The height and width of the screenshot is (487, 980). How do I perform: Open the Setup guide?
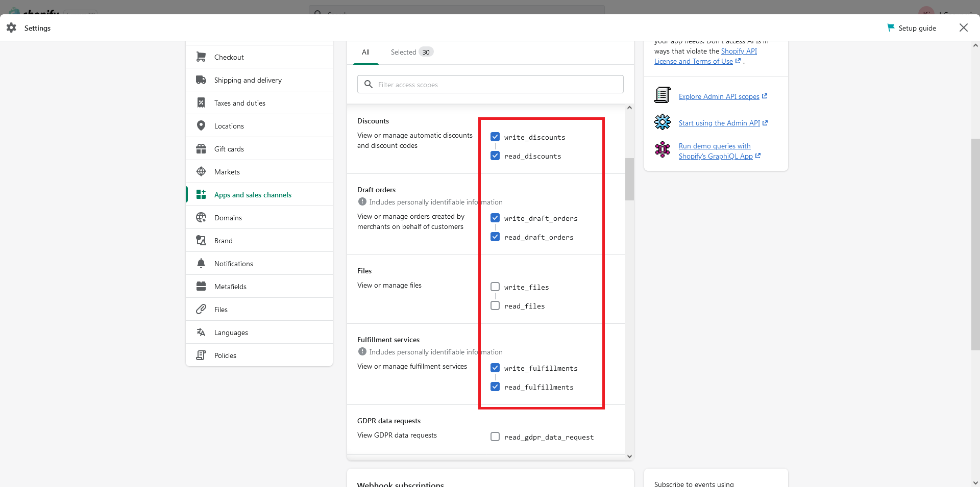point(912,28)
